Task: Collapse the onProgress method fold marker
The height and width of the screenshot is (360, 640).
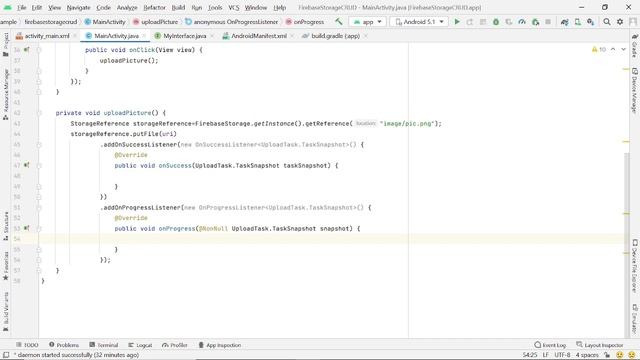Action: [x=39, y=228]
